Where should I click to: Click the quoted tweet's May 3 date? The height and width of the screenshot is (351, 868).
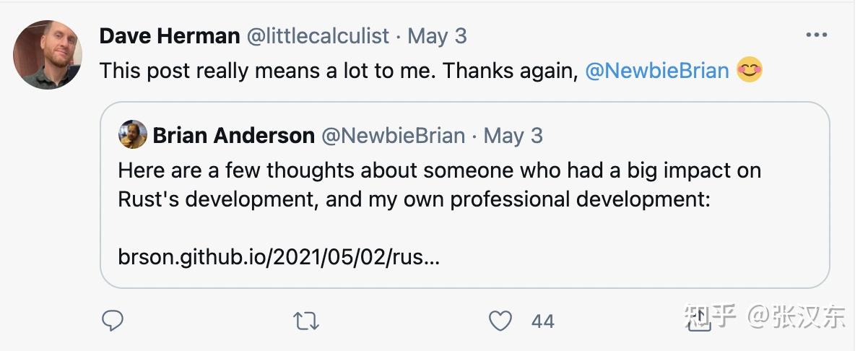tap(513, 135)
